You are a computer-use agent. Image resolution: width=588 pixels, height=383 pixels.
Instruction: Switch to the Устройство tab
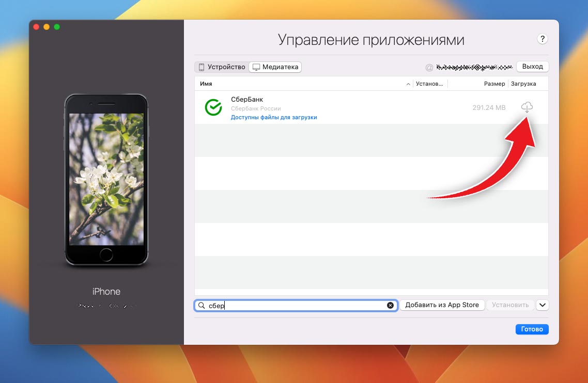[x=222, y=67]
